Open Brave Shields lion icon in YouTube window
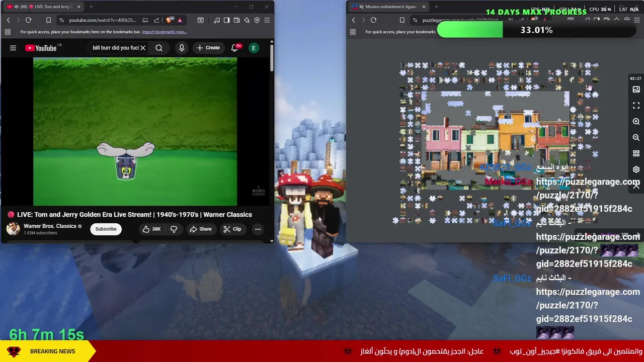Image resolution: width=644 pixels, height=362 pixels. (x=169, y=20)
